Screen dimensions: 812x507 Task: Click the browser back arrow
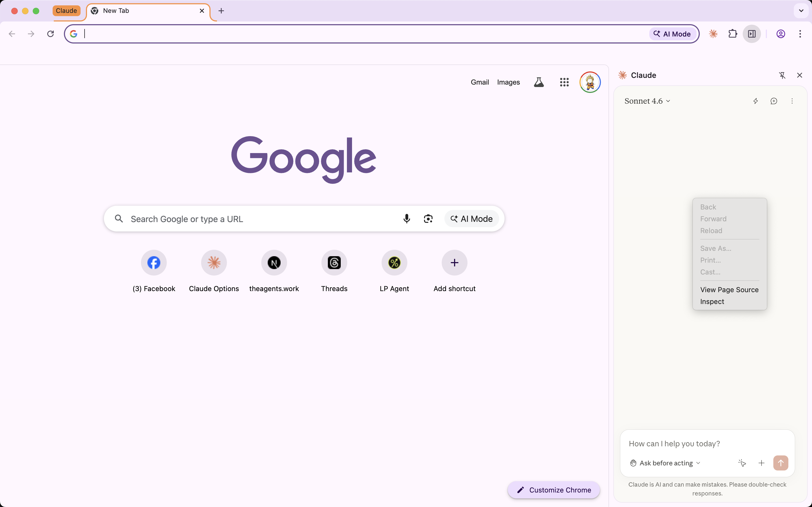pyautogui.click(x=12, y=34)
